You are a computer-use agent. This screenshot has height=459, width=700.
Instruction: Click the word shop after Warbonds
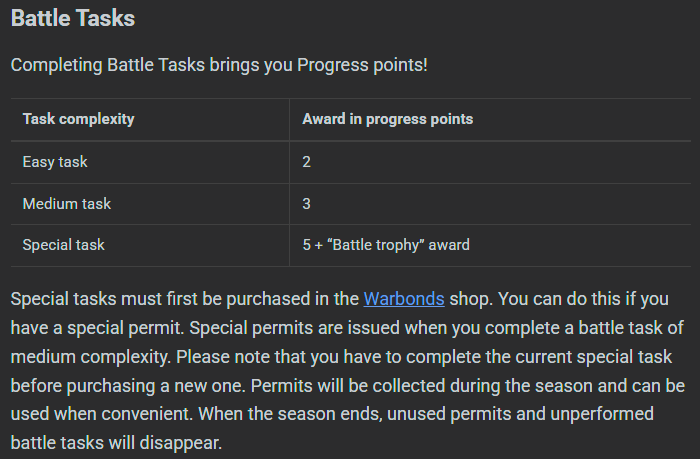471,299
